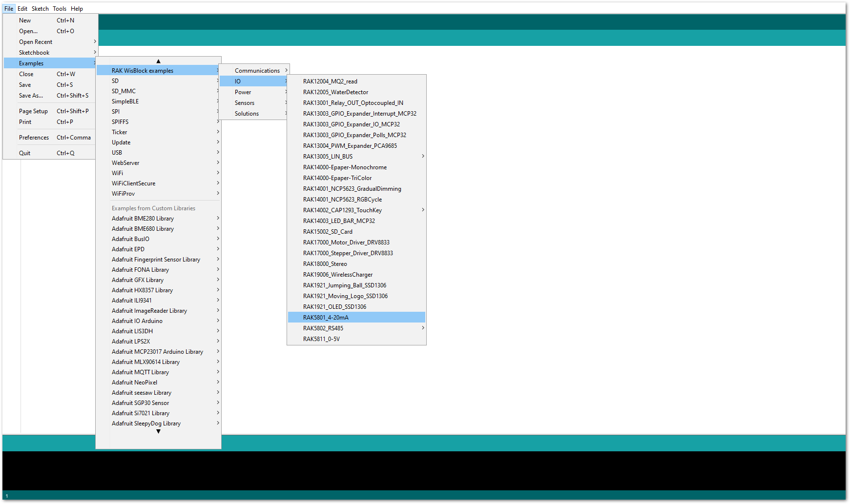Open the Power examples submenu
This screenshot has width=850, height=504.
point(254,92)
